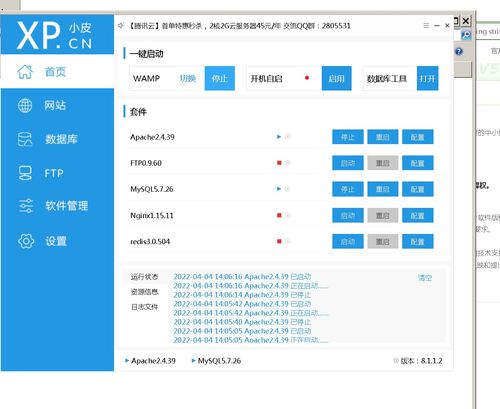This screenshot has height=409, width=500.
Task: Open MySQL5.7.26 配置 configuration
Action: pos(418,189)
